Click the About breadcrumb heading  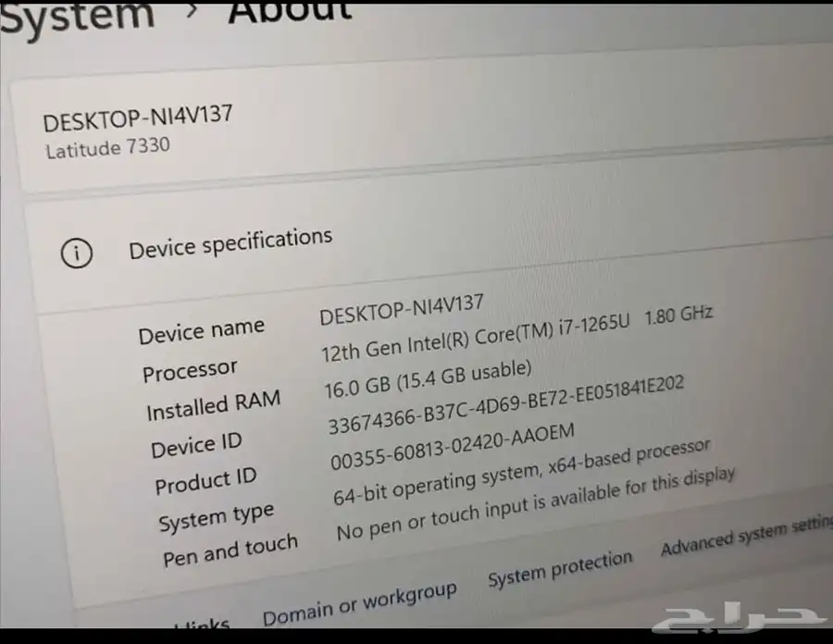point(290,12)
